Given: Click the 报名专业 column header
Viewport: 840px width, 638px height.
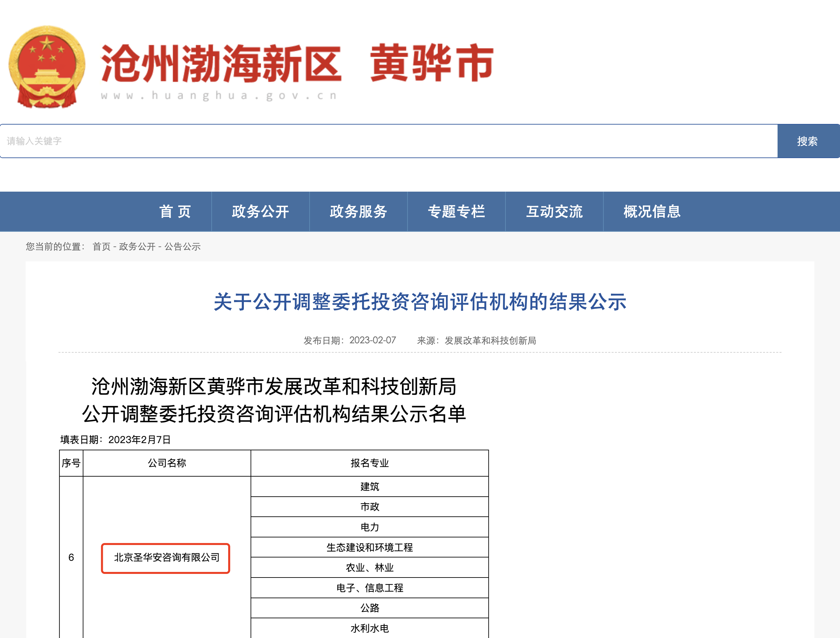Looking at the screenshot, I should pyautogui.click(x=369, y=463).
